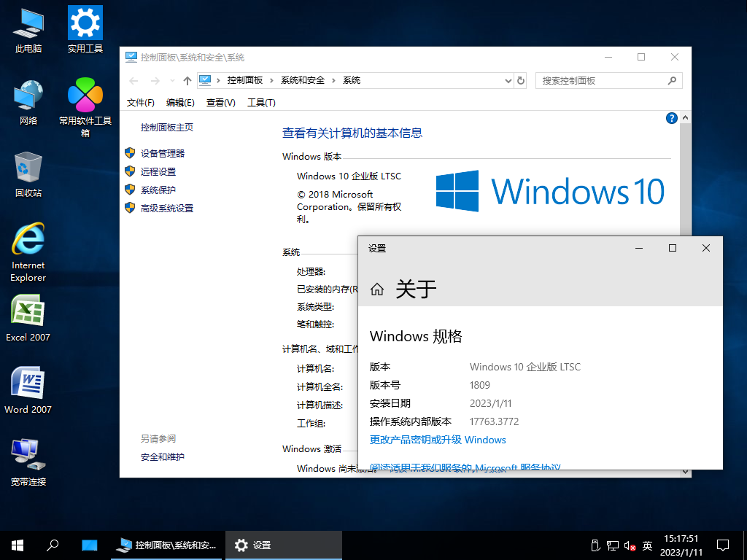This screenshot has height=560, width=747.
Task: Select the 回收站 recycle bin icon
Action: point(28,174)
